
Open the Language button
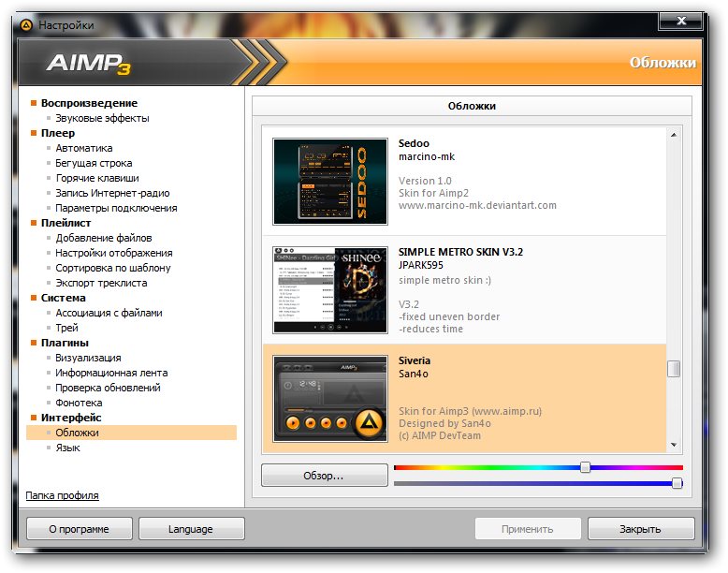191,529
